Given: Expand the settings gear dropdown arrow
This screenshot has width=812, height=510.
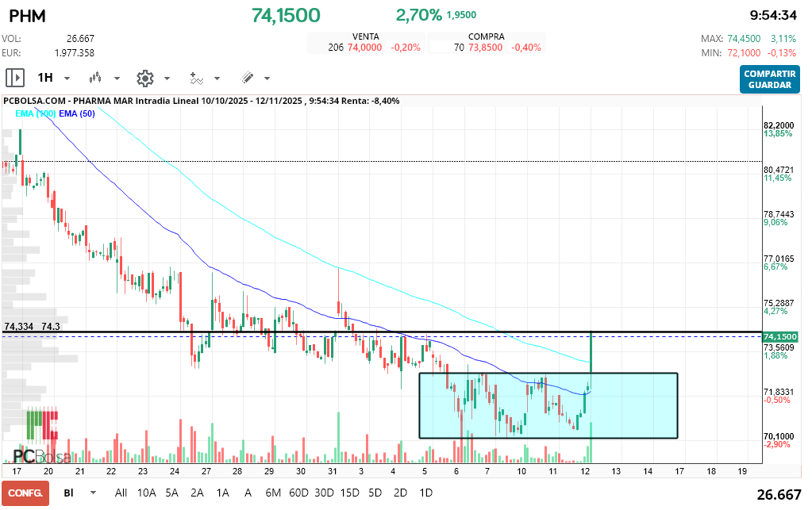Looking at the screenshot, I should 167,79.
